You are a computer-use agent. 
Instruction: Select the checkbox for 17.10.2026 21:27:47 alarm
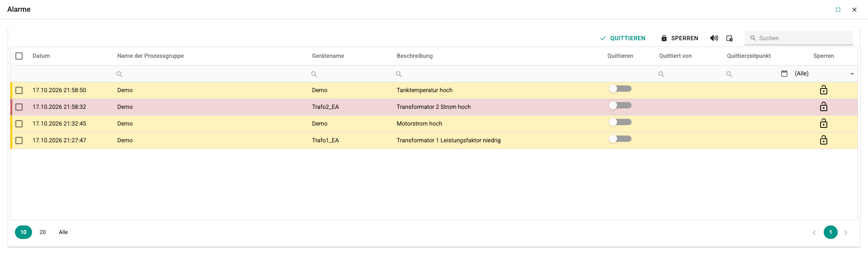pyautogui.click(x=19, y=141)
